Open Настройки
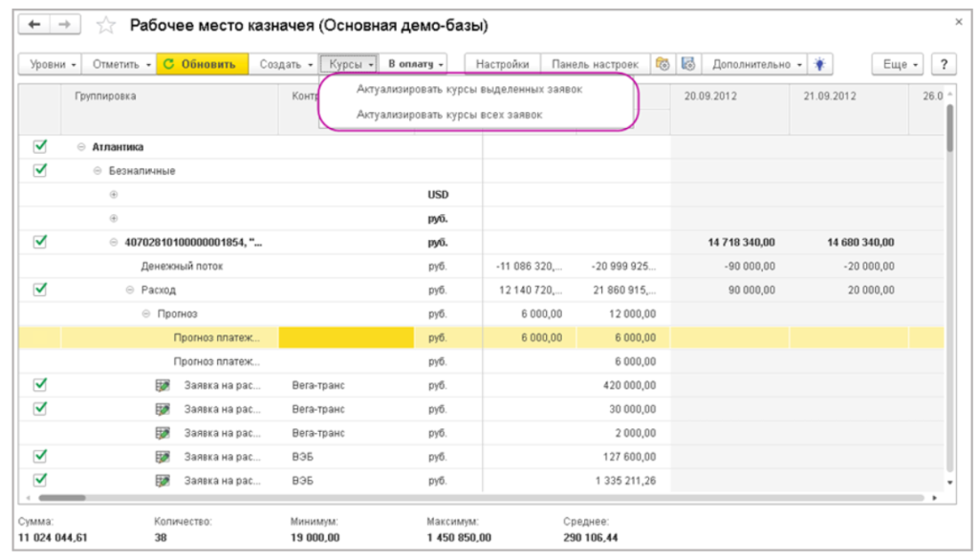This screenshot has height=560, width=979. pos(502,64)
